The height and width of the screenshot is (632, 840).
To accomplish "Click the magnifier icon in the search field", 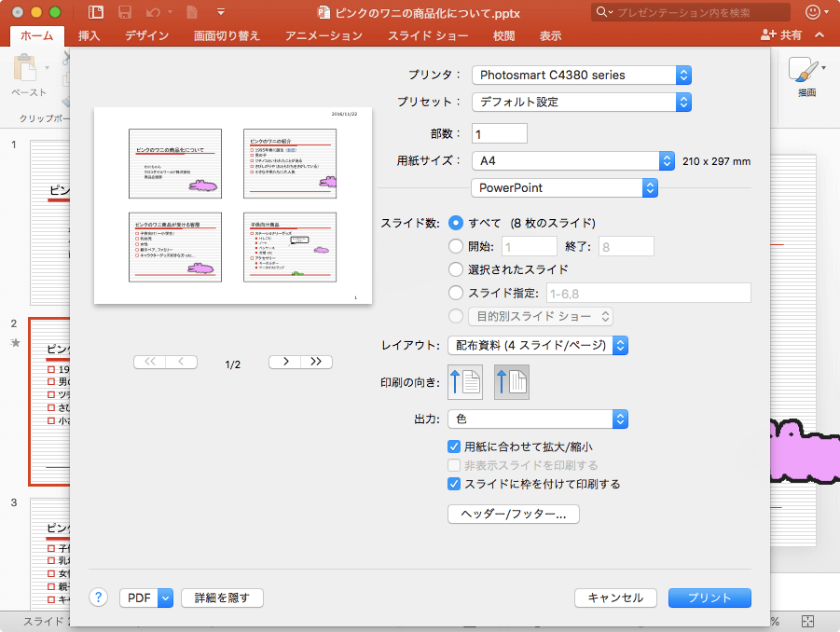I will point(602,12).
